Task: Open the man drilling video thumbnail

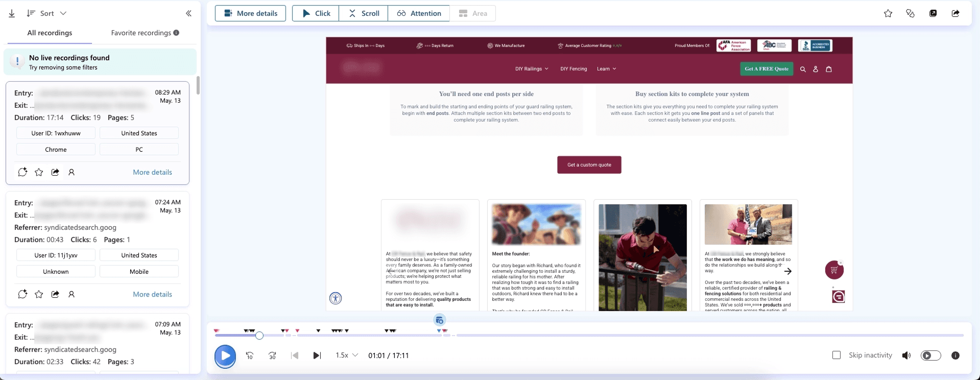Action: (642, 257)
